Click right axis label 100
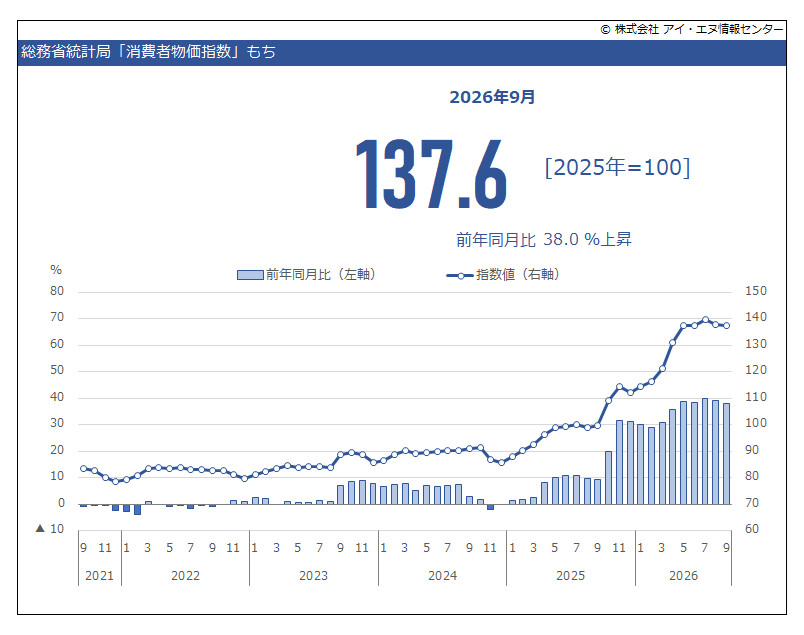This screenshot has width=804, height=635. [x=756, y=423]
